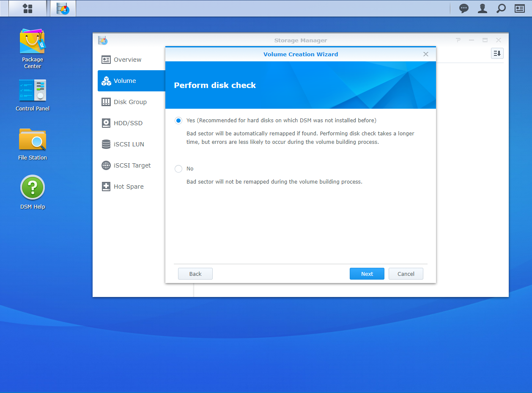Open the search magnifier icon
532x393 pixels.
pos(501,8)
